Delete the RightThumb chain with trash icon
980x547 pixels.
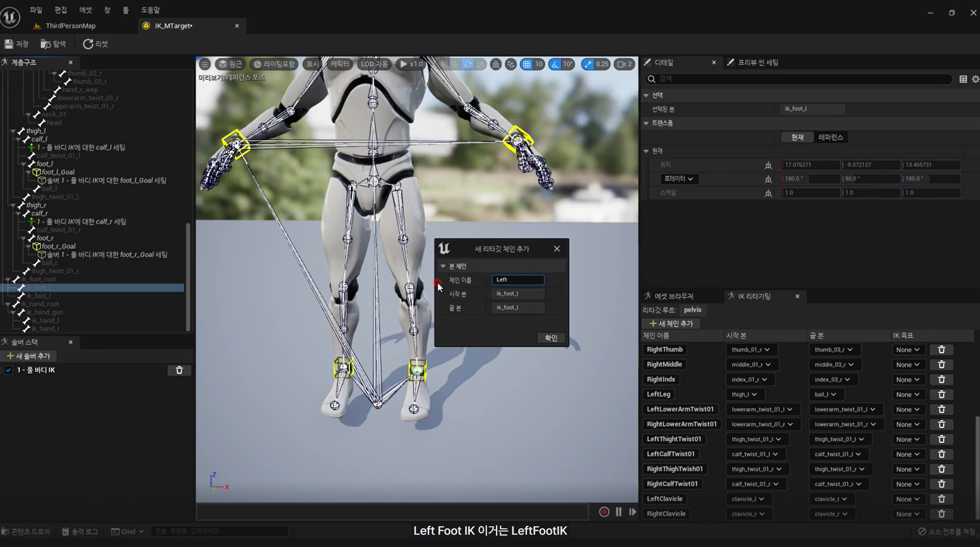click(941, 350)
